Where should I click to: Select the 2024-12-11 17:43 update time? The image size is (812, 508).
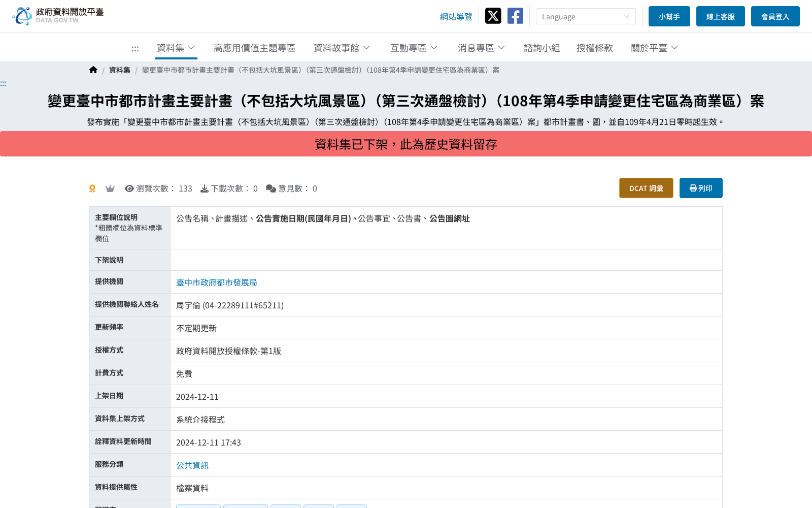click(x=209, y=442)
